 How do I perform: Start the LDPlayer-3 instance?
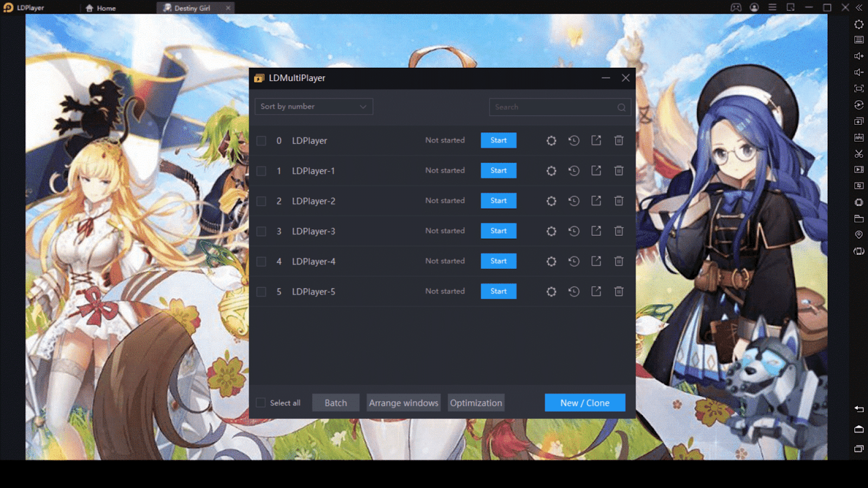pyautogui.click(x=499, y=231)
